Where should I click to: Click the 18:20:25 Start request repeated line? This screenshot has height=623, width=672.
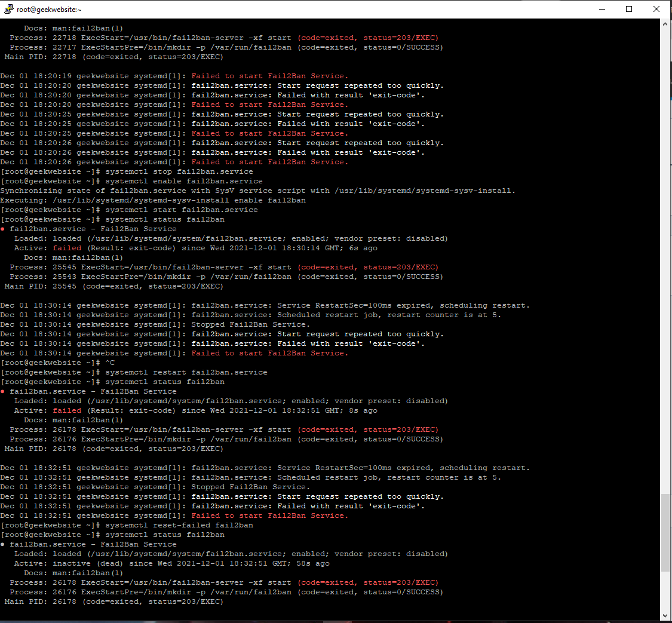pyautogui.click(x=222, y=114)
